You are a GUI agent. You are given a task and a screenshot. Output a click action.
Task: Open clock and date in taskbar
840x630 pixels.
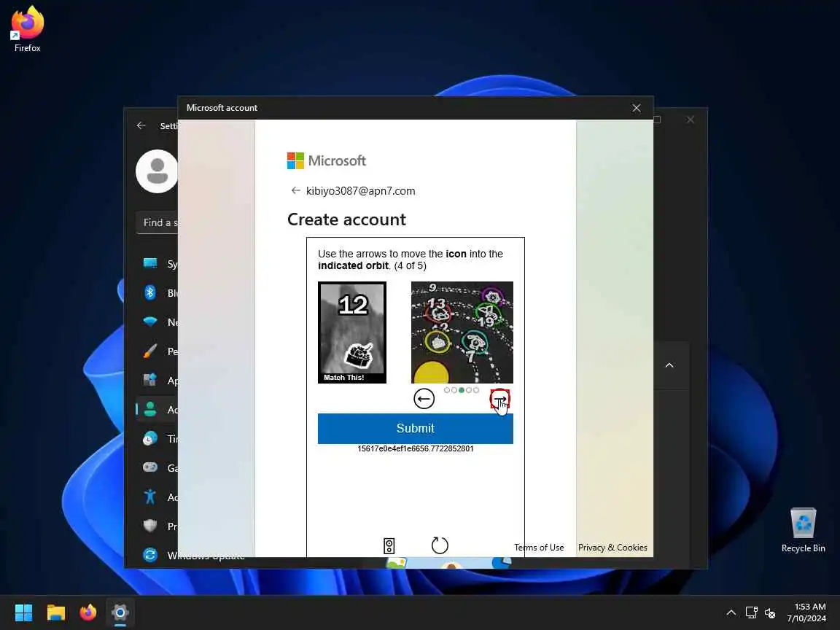(x=806, y=612)
